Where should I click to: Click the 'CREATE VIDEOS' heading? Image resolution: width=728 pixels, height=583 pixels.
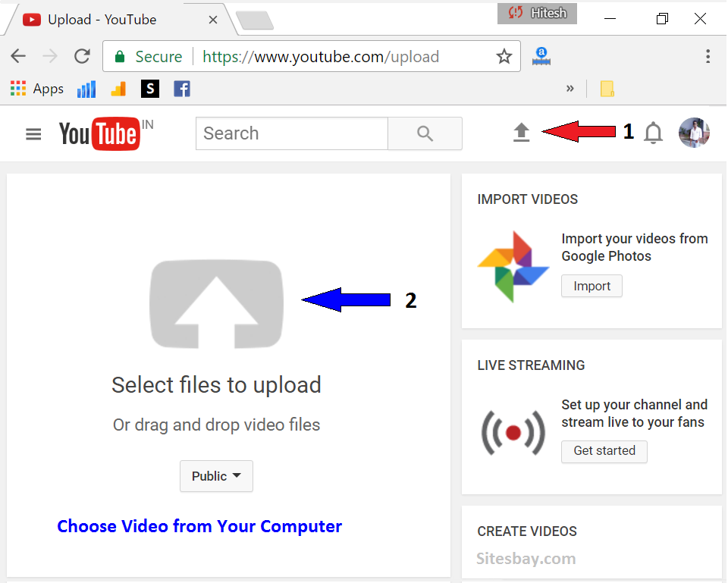pos(527,531)
